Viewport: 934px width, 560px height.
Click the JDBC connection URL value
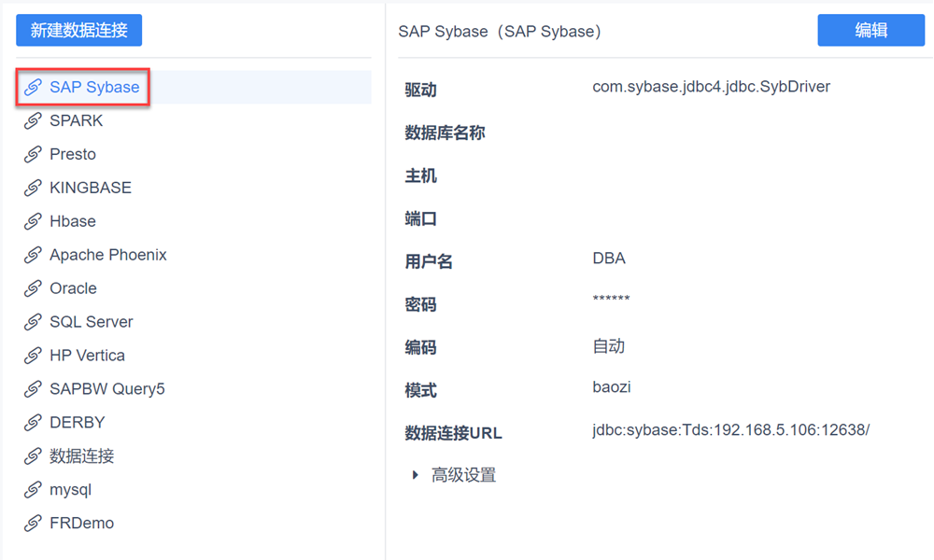click(731, 430)
